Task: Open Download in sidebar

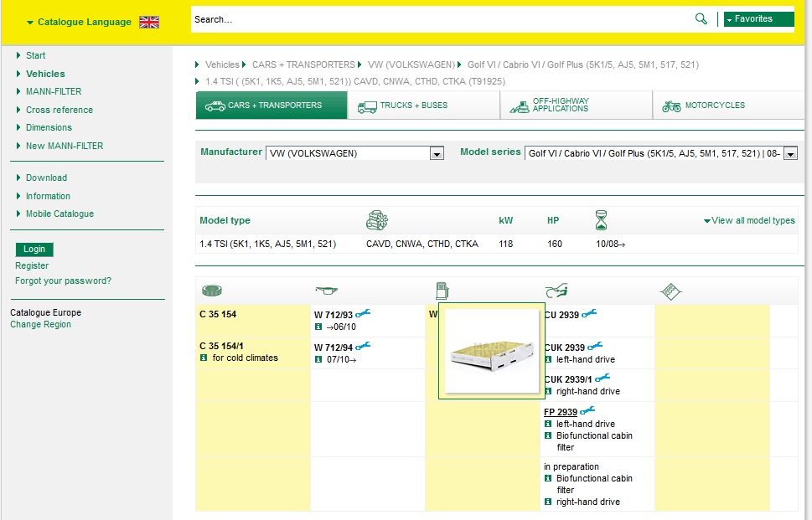Action: [x=46, y=178]
